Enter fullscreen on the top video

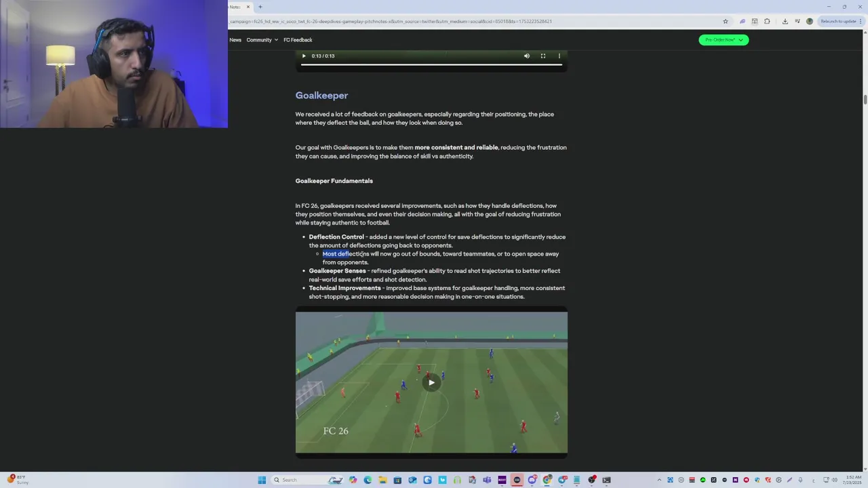(x=542, y=56)
